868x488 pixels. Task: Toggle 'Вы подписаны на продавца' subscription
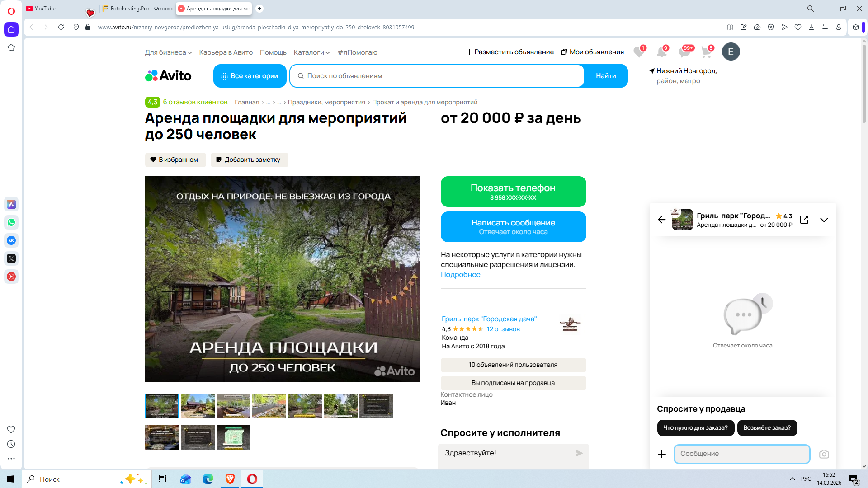tap(513, 383)
